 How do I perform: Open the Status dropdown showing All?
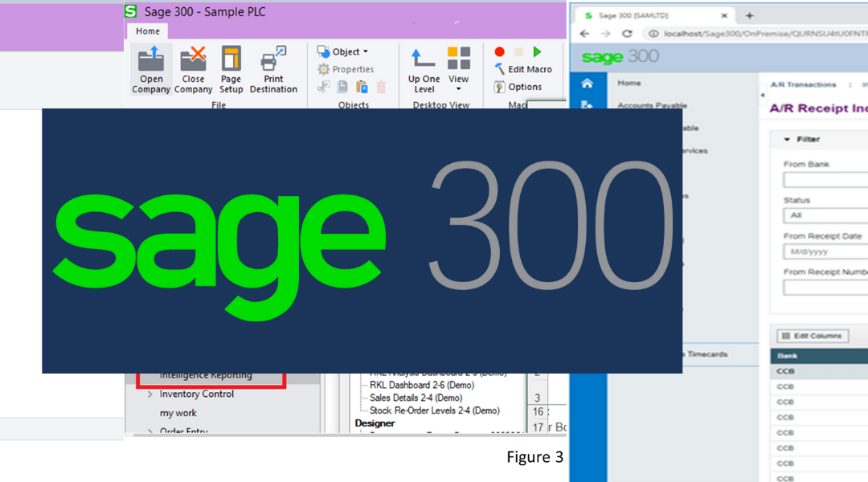825,215
